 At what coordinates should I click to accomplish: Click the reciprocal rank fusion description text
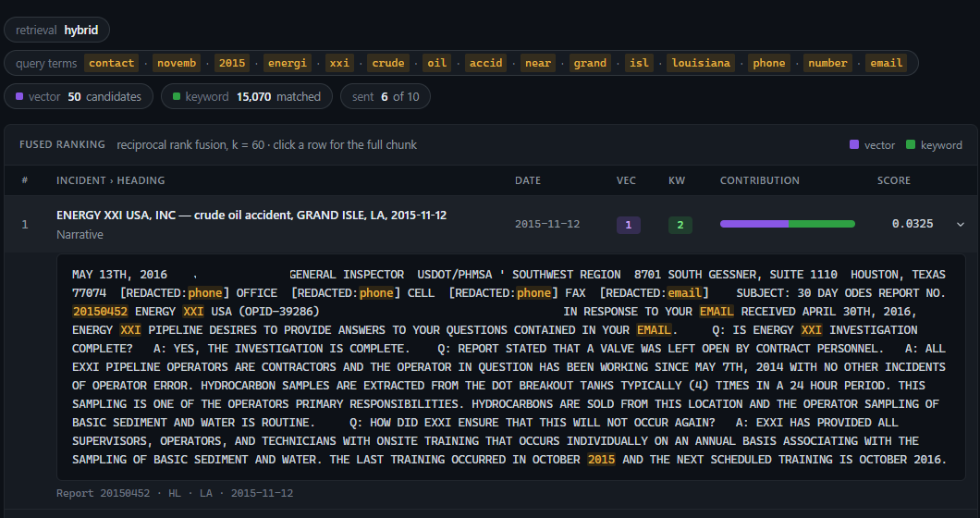tap(266, 144)
